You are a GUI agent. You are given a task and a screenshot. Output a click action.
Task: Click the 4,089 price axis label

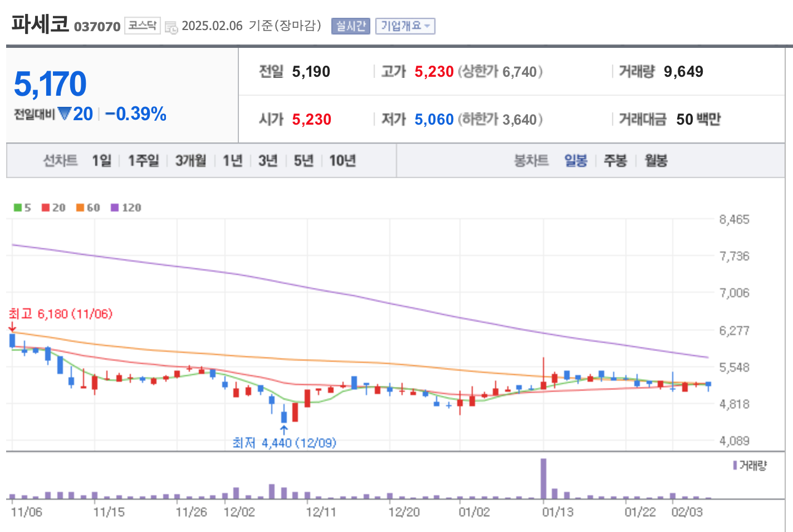734,441
